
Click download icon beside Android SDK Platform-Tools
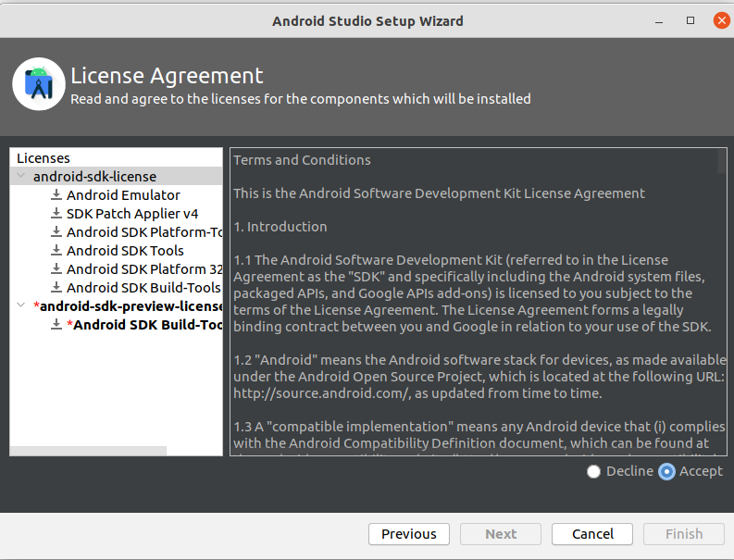point(56,232)
